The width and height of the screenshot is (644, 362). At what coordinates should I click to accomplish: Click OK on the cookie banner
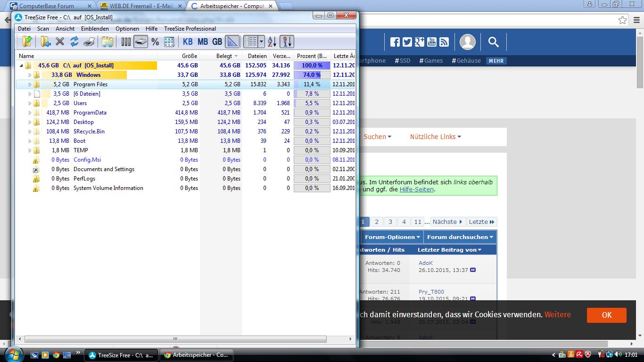coord(607,315)
